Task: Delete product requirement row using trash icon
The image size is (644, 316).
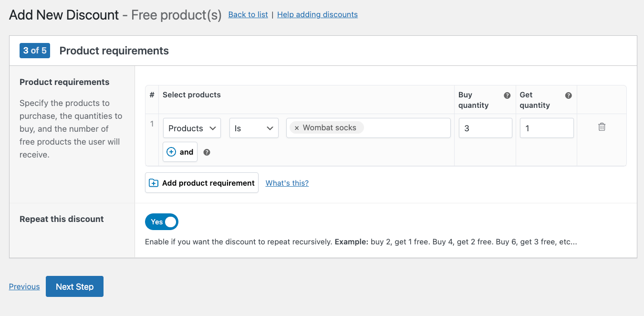Action: (602, 126)
